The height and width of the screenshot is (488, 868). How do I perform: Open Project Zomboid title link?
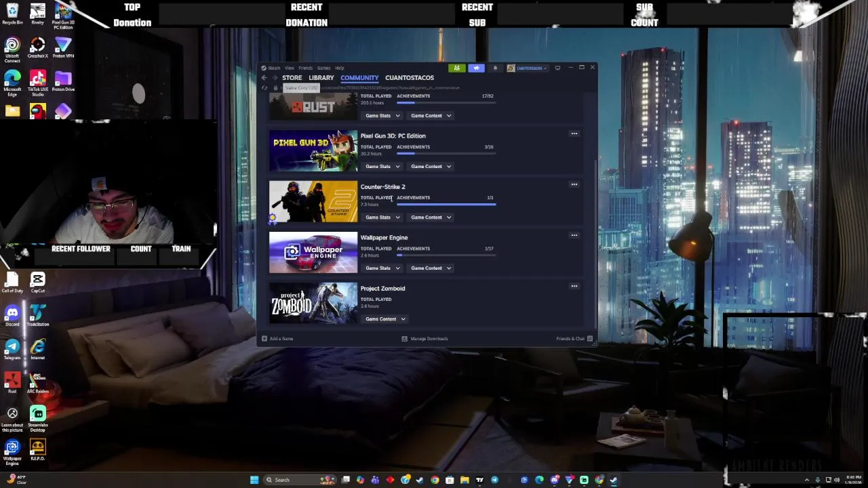point(382,288)
